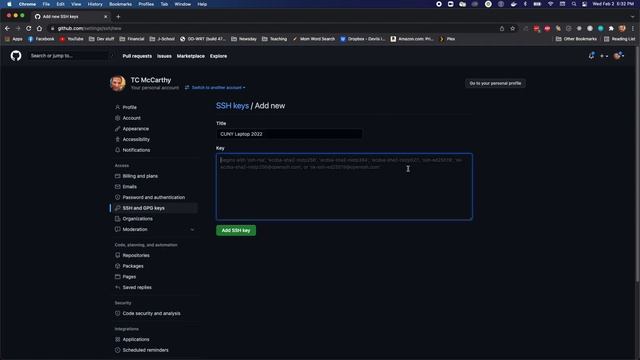This screenshot has width=640, height=360.
Task: Open the YouTube bookmark
Action: pyautogui.click(x=71, y=39)
